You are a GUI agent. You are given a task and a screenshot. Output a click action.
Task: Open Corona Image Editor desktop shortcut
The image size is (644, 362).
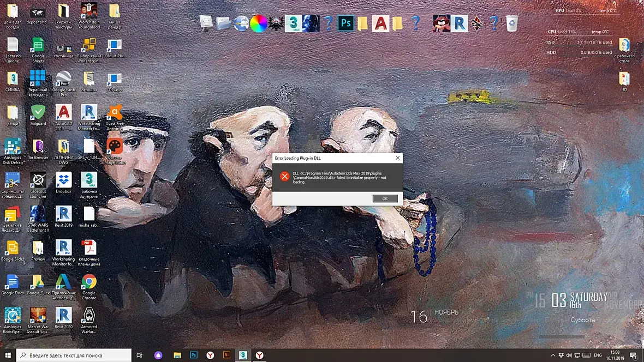114,152
